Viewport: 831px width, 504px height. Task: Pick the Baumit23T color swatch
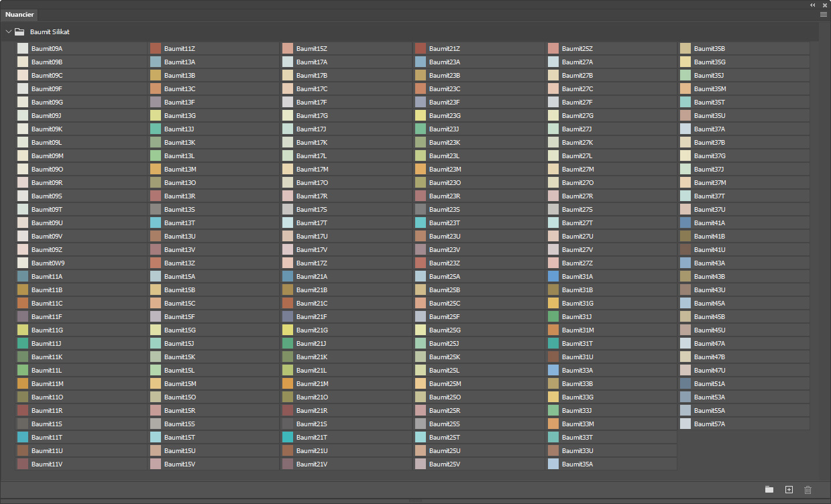(421, 223)
